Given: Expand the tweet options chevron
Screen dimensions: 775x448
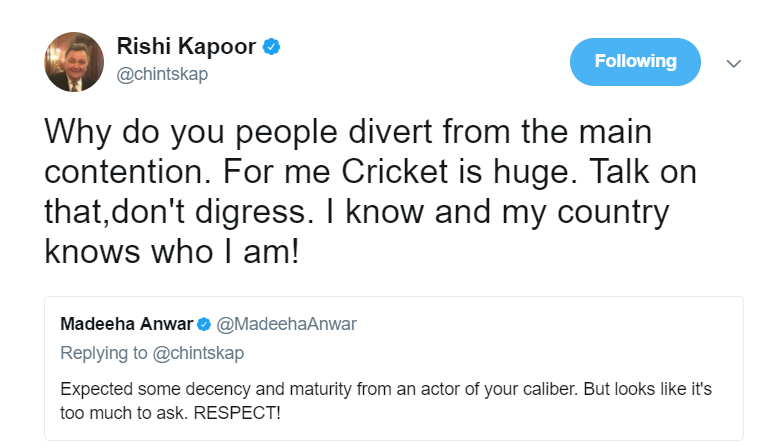Looking at the screenshot, I should point(733,63).
